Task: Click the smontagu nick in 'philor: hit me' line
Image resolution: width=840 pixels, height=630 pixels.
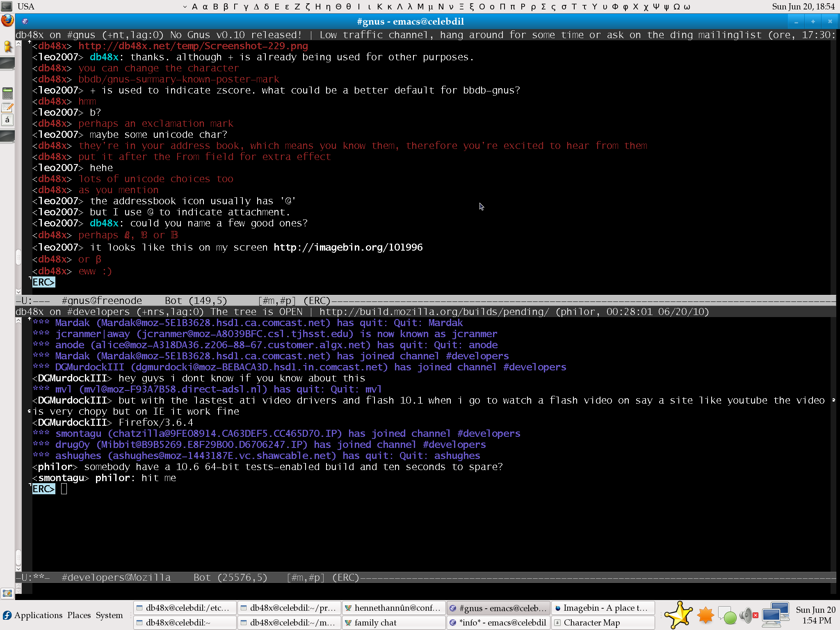Action: [x=61, y=478]
